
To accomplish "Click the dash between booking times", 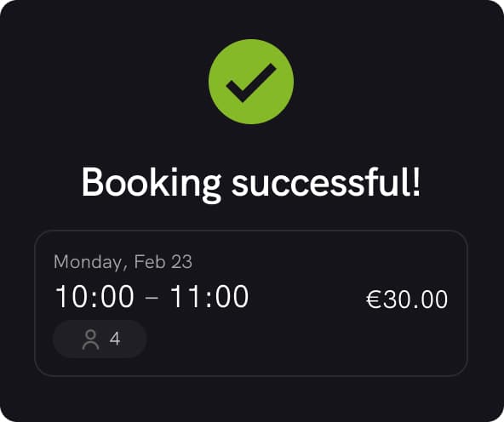I will 152,298.
